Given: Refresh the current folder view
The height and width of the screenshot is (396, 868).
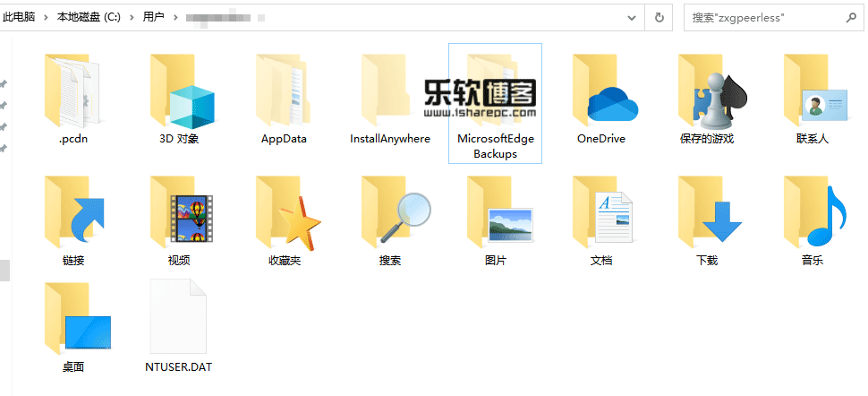Looking at the screenshot, I should coord(659,18).
